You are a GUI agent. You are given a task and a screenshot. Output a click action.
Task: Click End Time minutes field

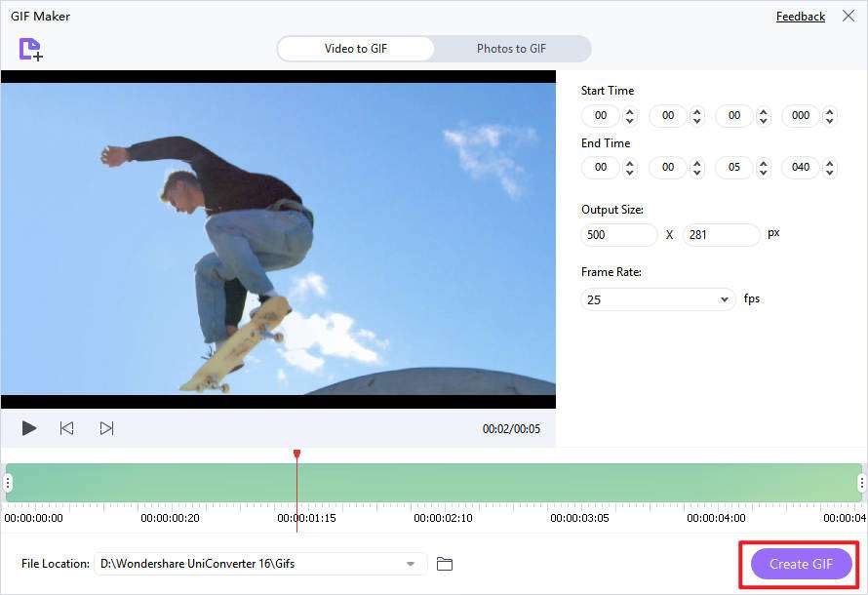click(668, 167)
